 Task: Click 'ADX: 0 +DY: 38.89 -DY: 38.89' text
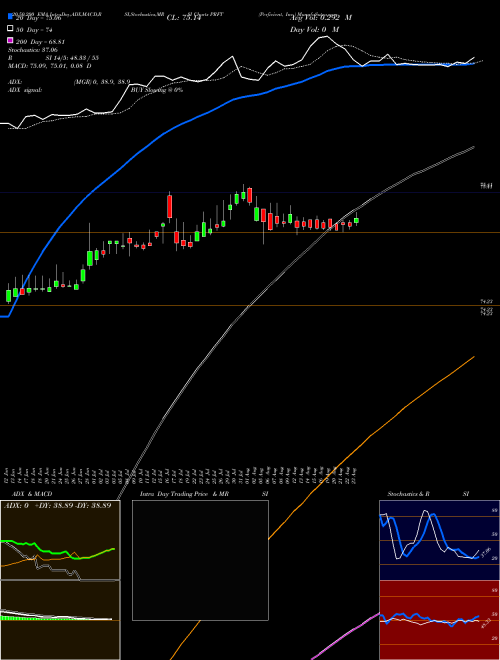(58, 505)
